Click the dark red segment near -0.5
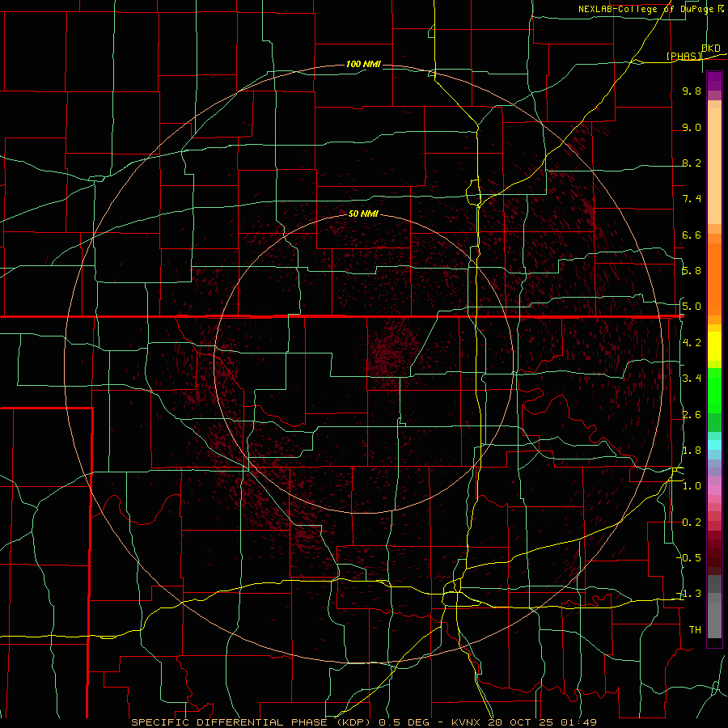Viewport: 728px width, 728px height. tap(714, 557)
